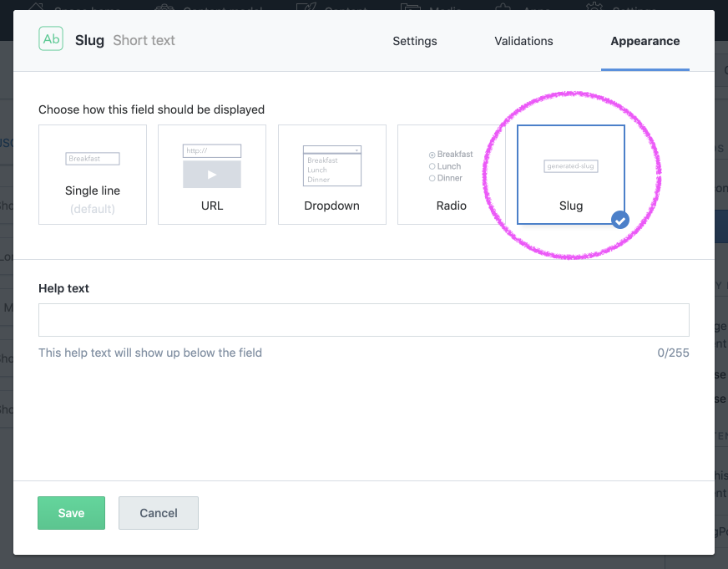Viewport: 728px width, 569px height.
Task: Click the 'Short text' field type label
Action: point(144,40)
